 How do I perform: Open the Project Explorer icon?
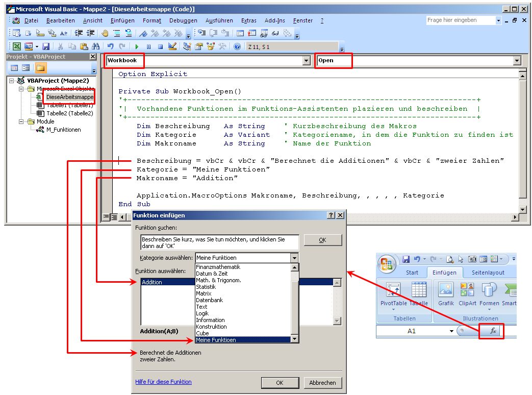(x=187, y=46)
